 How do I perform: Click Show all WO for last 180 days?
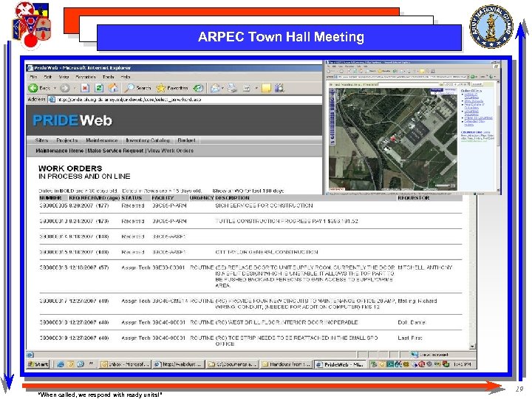point(248,191)
